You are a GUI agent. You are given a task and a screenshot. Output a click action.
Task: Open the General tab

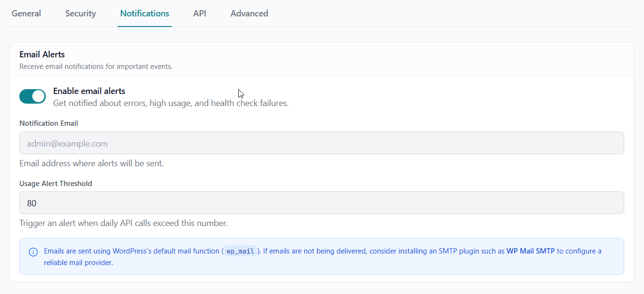26,13
